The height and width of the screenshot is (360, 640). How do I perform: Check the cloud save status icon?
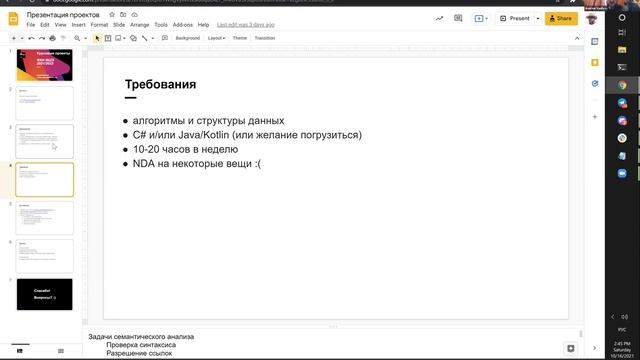pos(134,15)
